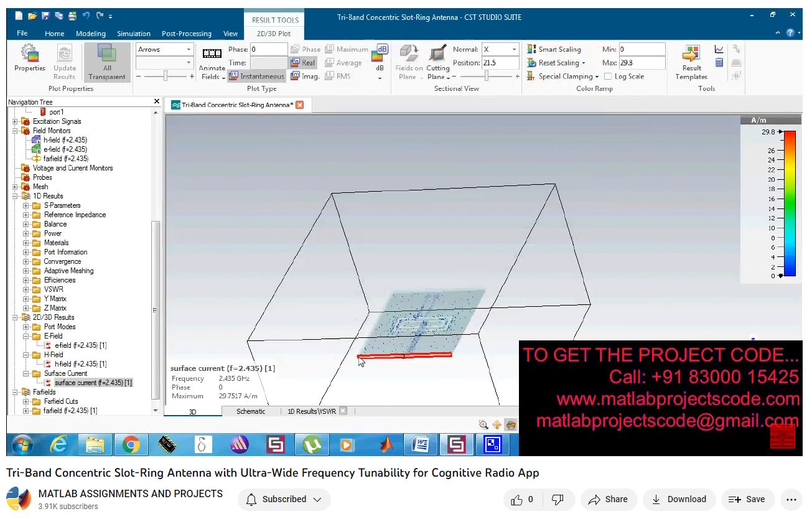Expand S-Parameters folder in tree
This screenshot has height=519, width=812.
(26, 205)
